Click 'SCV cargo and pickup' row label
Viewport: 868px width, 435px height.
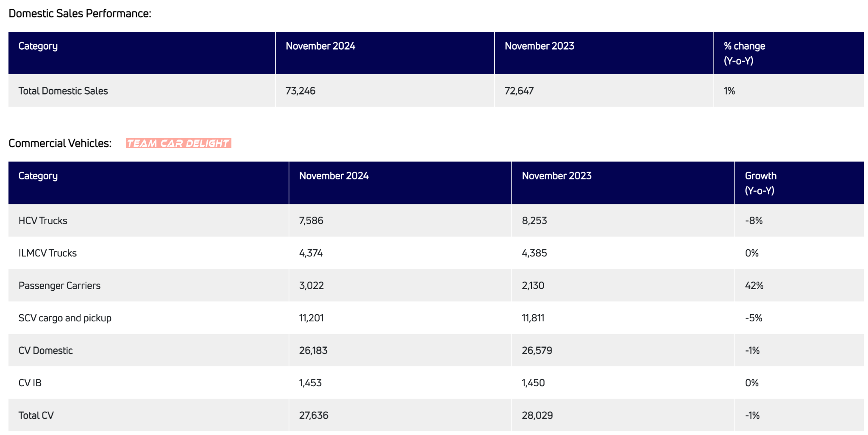coord(65,318)
